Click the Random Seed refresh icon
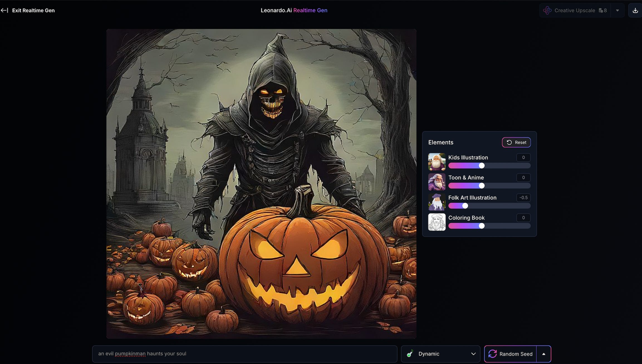This screenshot has height=364, width=642. 492,354
